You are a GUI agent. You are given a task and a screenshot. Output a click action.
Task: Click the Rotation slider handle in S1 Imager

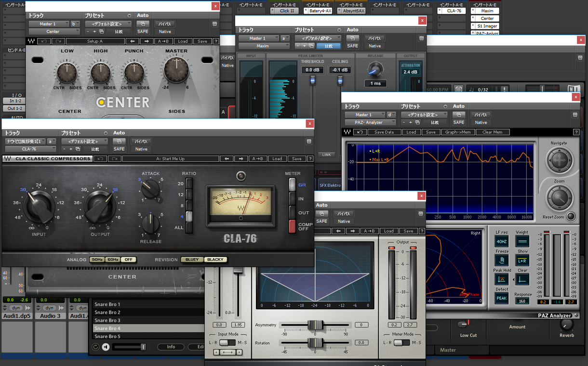315,342
